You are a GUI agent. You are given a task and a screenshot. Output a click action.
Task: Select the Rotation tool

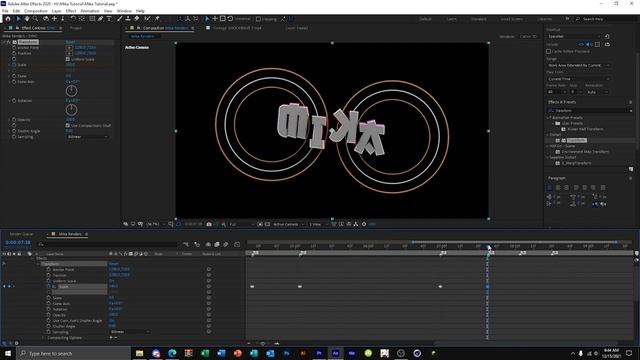pos(73,19)
